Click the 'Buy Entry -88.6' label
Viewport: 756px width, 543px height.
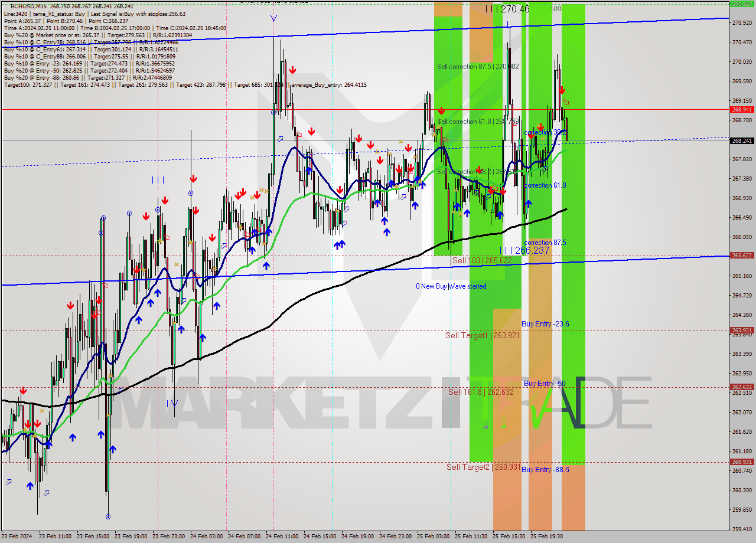(x=545, y=470)
